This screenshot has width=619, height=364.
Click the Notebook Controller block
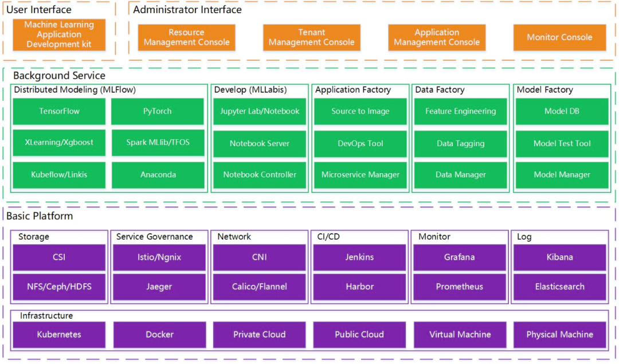pos(260,175)
